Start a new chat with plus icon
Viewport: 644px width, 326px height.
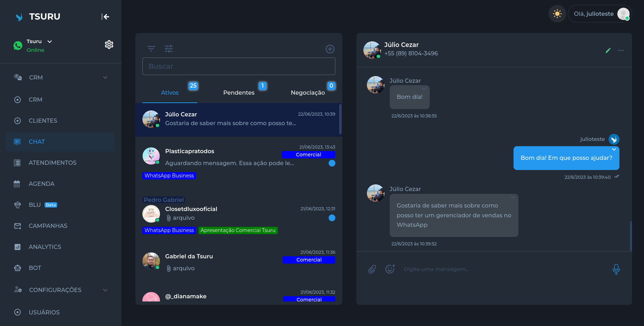pos(330,49)
